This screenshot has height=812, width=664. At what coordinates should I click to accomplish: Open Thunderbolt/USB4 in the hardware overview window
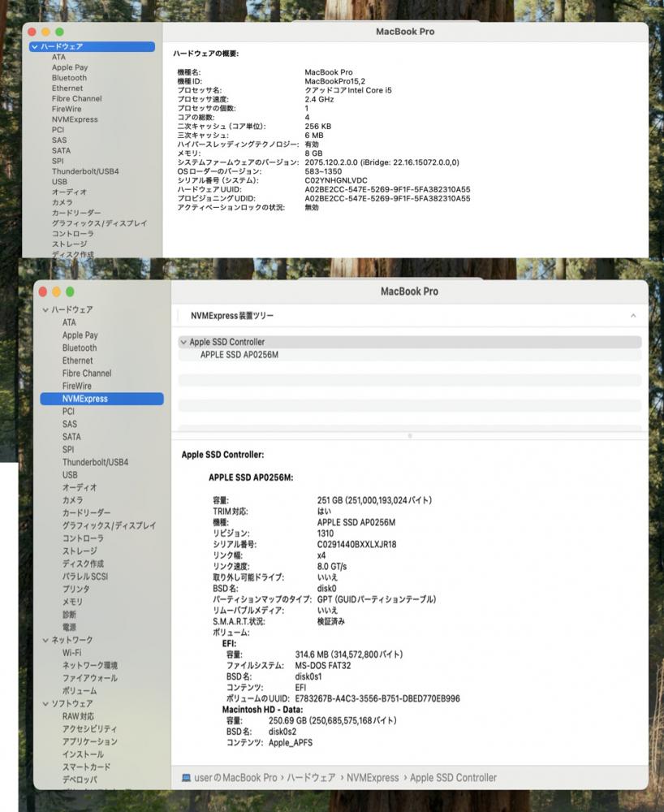coord(85,171)
